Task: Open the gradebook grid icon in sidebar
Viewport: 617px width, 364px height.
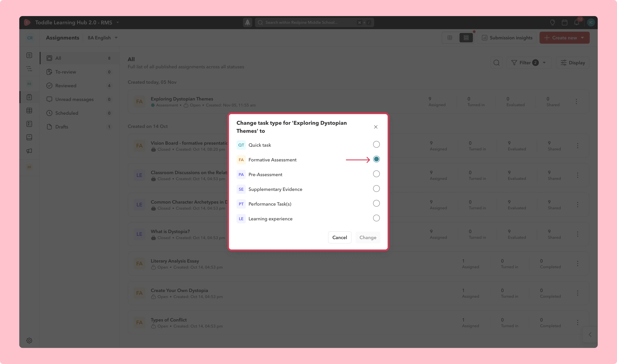Action: pos(29,111)
